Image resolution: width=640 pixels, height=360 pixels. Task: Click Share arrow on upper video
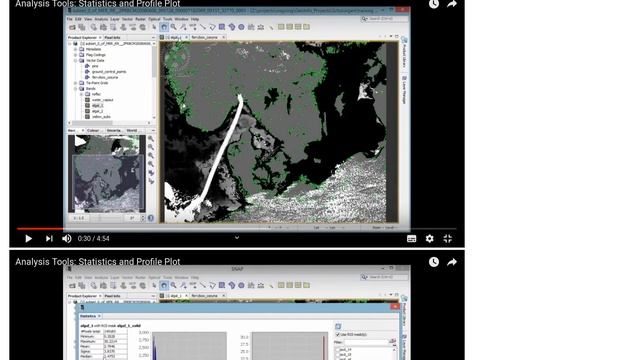452,4
